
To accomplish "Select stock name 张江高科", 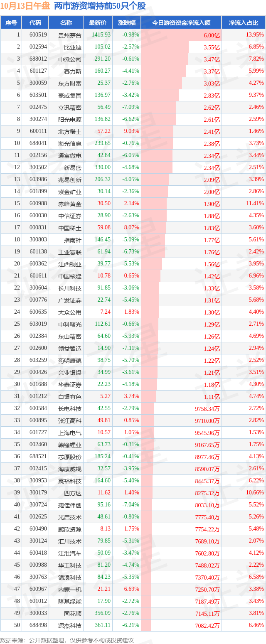I will click(x=70, y=420).
